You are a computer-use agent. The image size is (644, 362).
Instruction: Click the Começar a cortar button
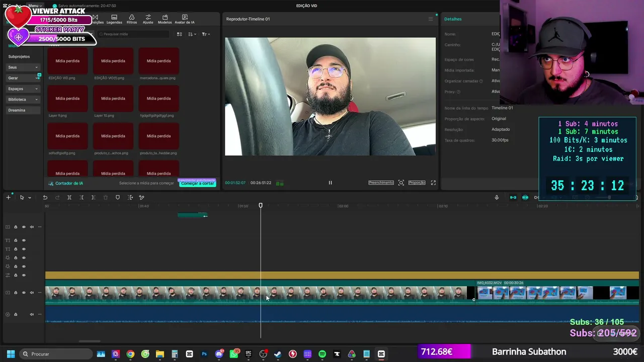[x=197, y=184]
